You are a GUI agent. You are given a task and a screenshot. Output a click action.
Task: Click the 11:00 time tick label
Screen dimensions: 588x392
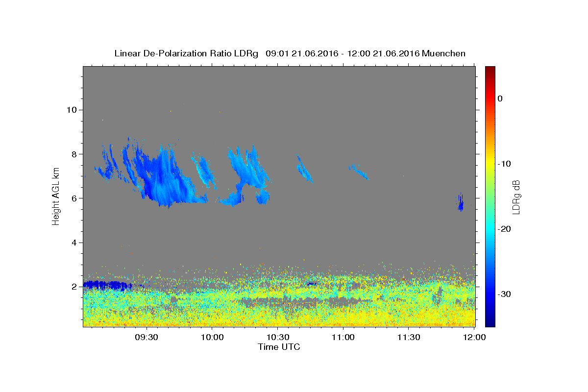(x=343, y=337)
